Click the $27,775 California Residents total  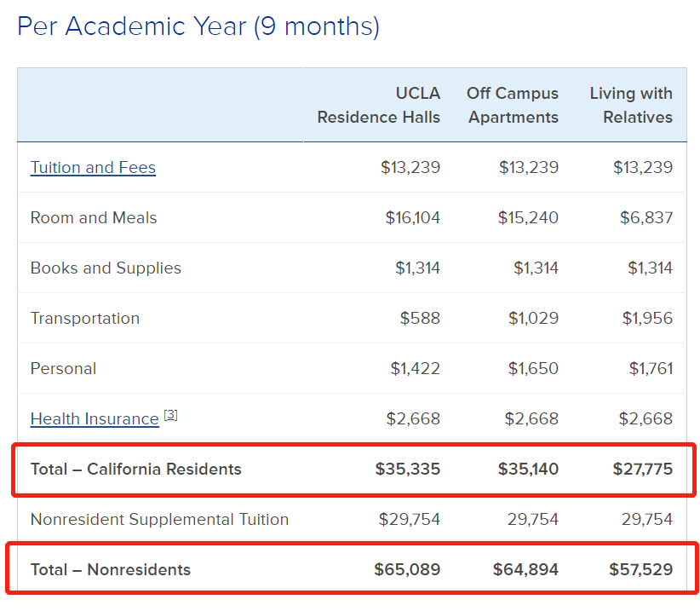coord(642,469)
